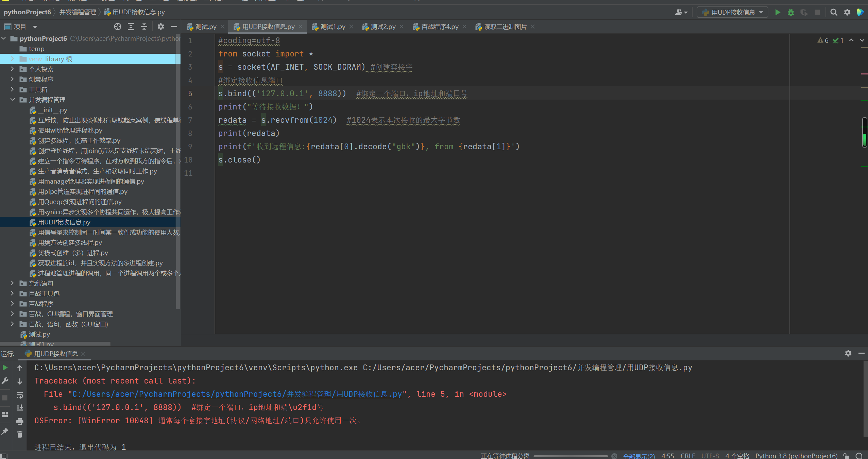Change UTF-8 file encoding in status bar
868x459 pixels.
710,456
